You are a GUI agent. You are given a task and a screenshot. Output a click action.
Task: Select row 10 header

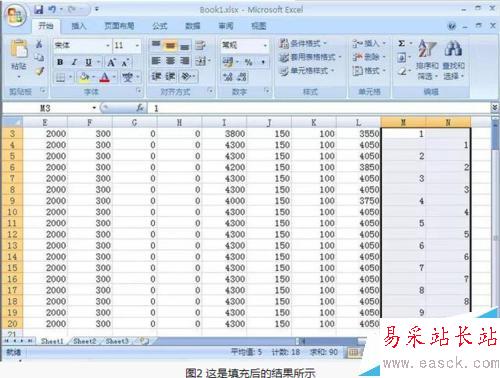click(12, 212)
